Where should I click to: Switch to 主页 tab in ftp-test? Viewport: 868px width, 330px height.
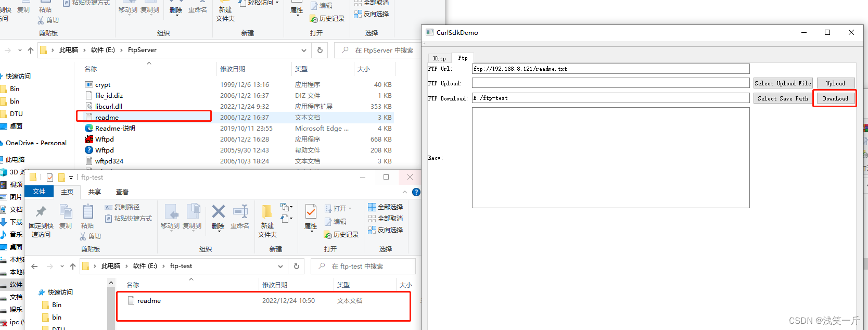pyautogui.click(x=67, y=192)
